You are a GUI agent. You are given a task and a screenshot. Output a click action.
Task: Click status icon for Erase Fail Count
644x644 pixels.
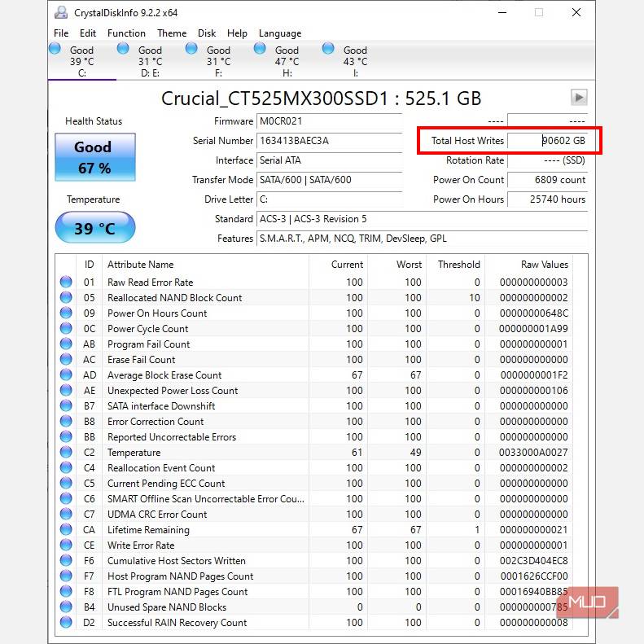coord(66,359)
